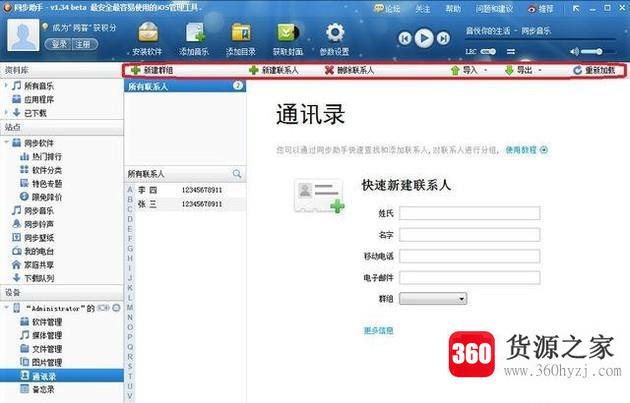The width and height of the screenshot is (630, 403).
Task: Skip to next track
Action: (443, 39)
